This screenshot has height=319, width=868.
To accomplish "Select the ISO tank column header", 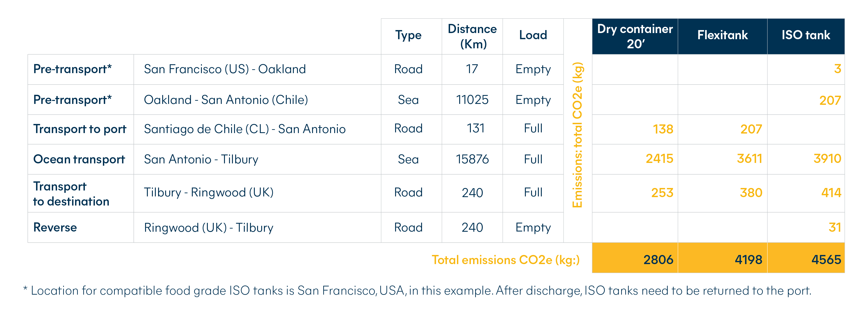I will coord(806,36).
